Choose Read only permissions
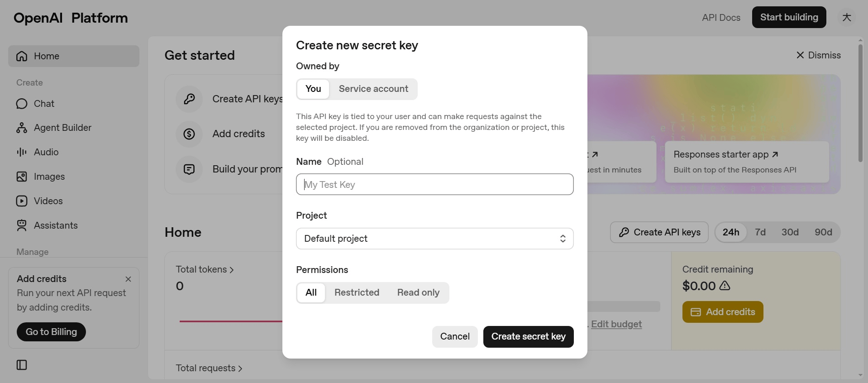 pyautogui.click(x=418, y=293)
